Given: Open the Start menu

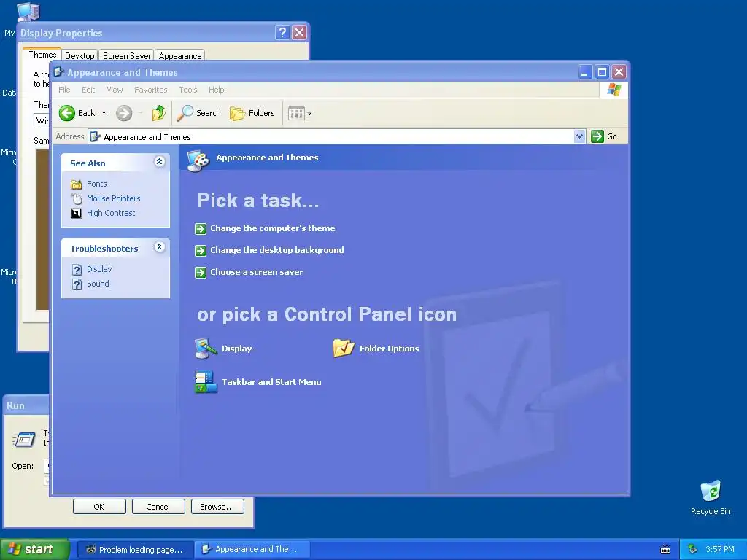Looking at the screenshot, I should (35, 550).
